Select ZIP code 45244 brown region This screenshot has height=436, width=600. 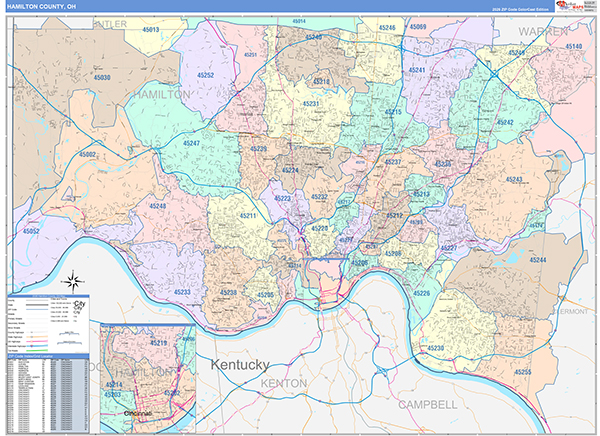point(537,259)
